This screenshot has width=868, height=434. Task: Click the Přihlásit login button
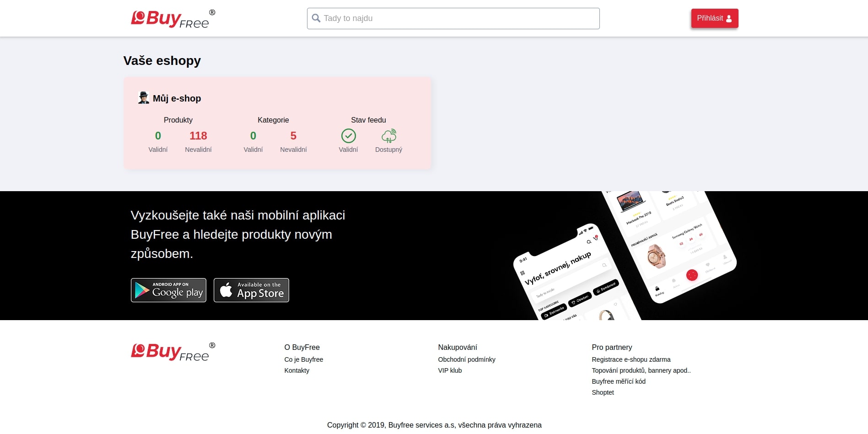(x=714, y=18)
